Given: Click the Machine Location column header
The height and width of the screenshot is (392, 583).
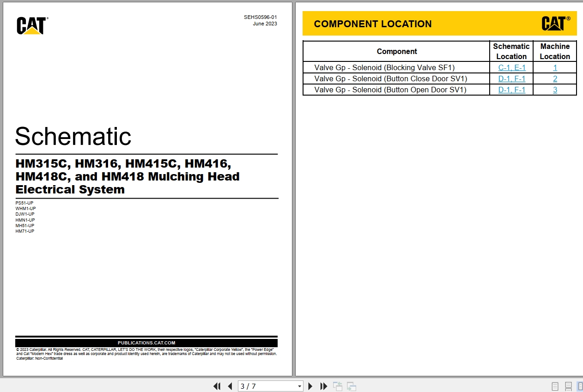Looking at the screenshot, I should [555, 51].
